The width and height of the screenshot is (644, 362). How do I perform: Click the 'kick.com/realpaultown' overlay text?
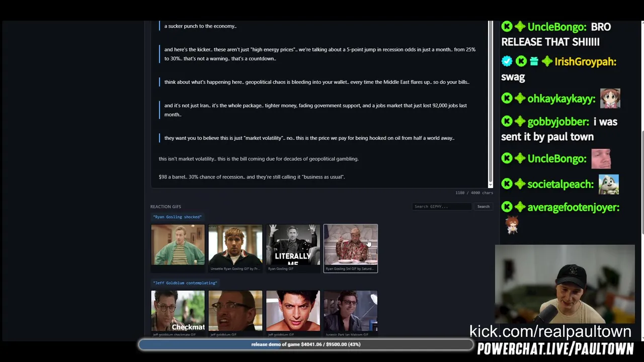pos(550,331)
